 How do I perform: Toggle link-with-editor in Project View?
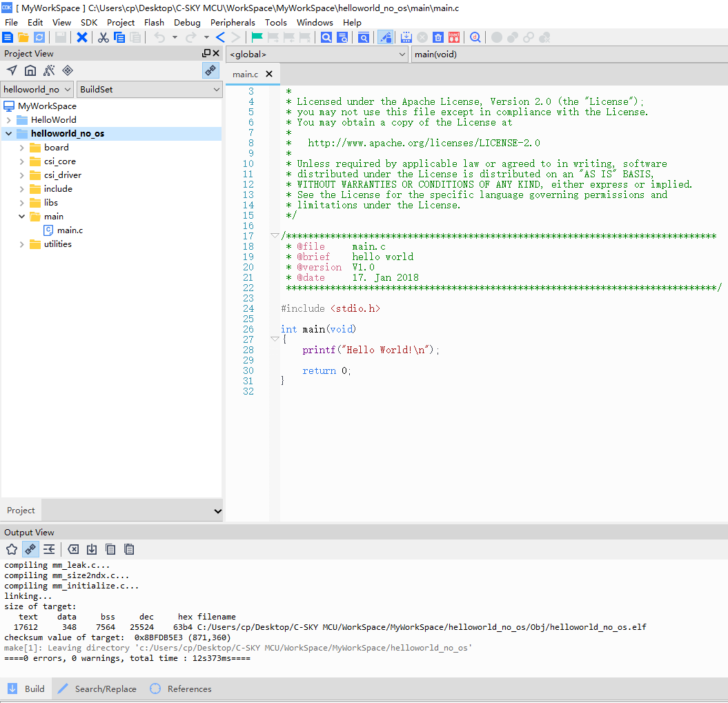point(210,70)
